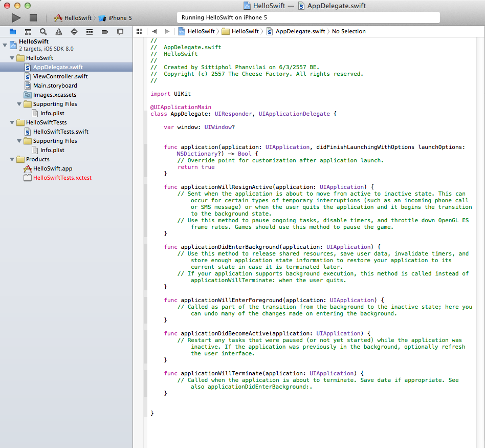The height and width of the screenshot is (448, 485).
Task: Choose the iPhone 5 destination
Action: (116, 18)
